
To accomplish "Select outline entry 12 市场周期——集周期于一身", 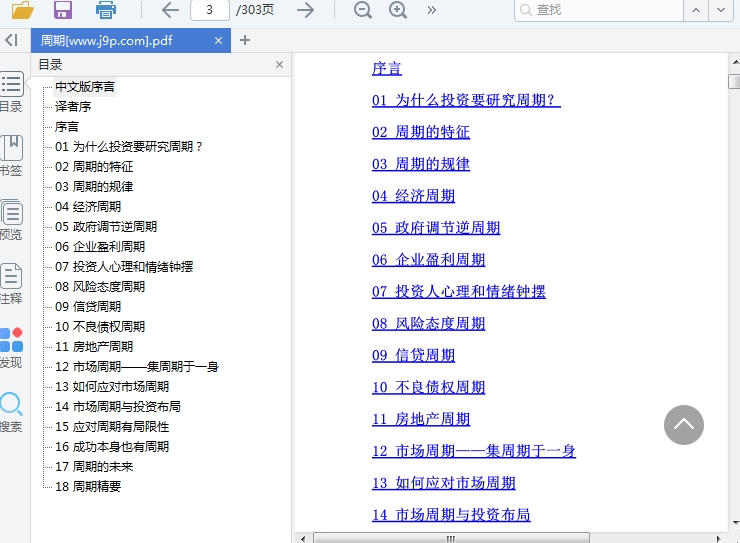I will [x=137, y=367].
